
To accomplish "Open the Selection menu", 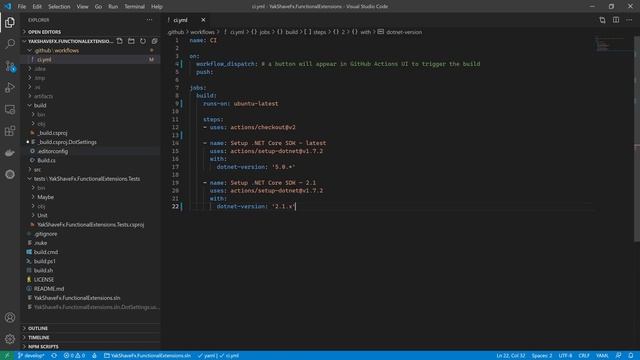I will (59, 7).
